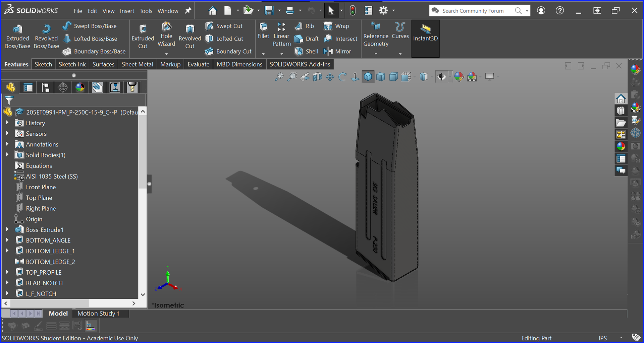644x343 pixels.
Task: Open the SOLIDWORKS Resources home icon in task pane
Action: pos(621,99)
